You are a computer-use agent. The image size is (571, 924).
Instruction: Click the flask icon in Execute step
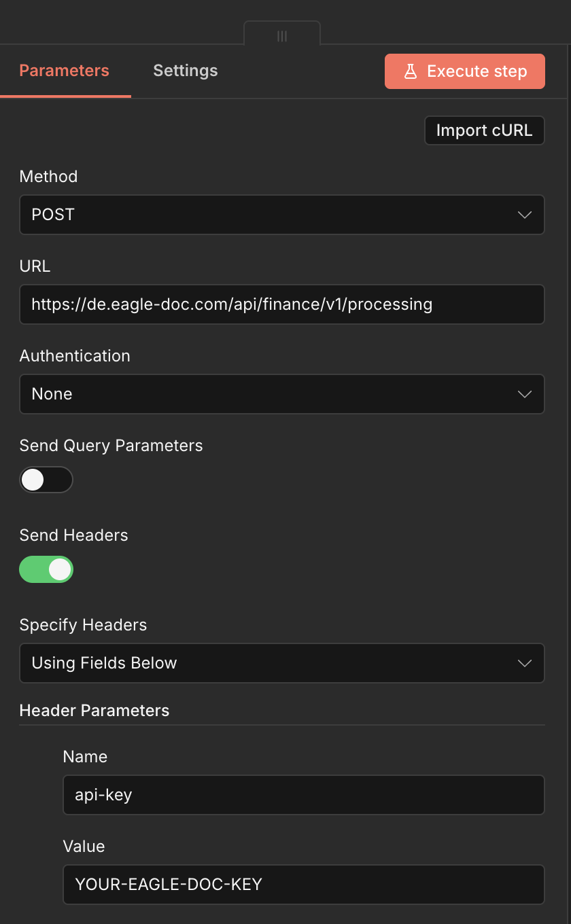tap(410, 71)
